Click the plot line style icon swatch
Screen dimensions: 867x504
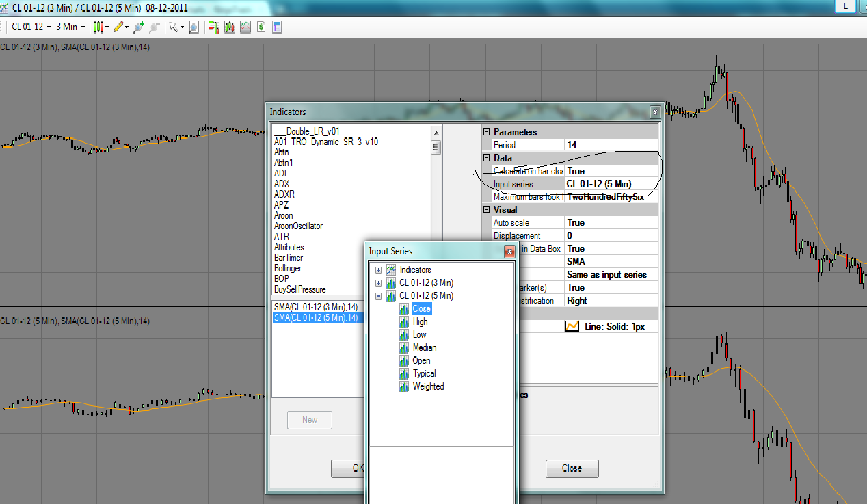pos(572,326)
